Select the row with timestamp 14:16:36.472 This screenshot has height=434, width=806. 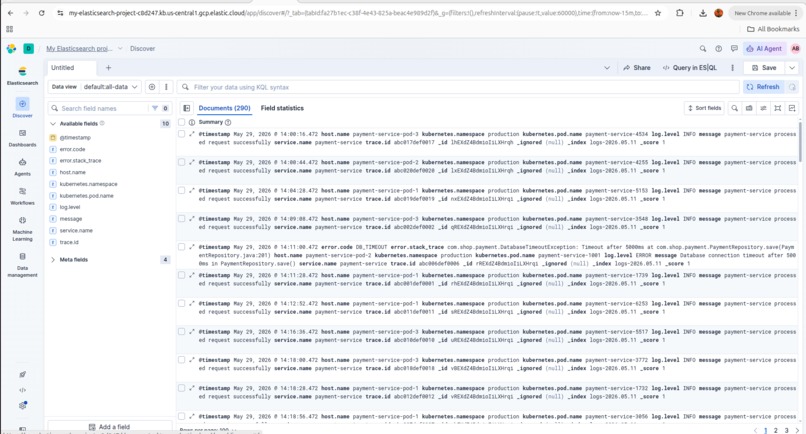click(181, 332)
